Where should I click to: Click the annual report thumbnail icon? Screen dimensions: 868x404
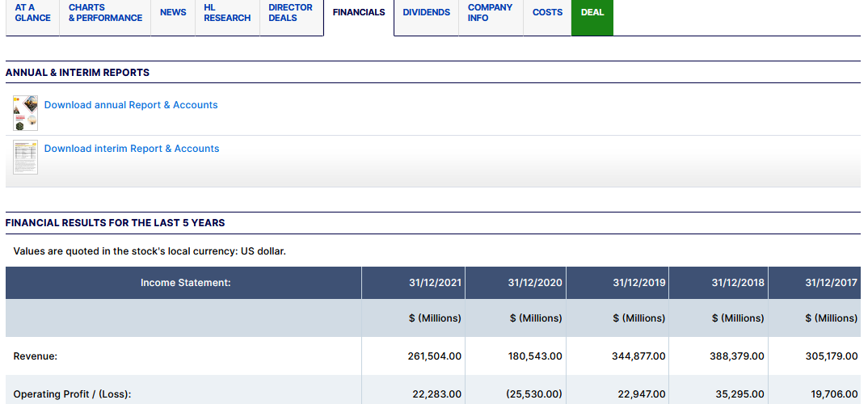pos(26,113)
